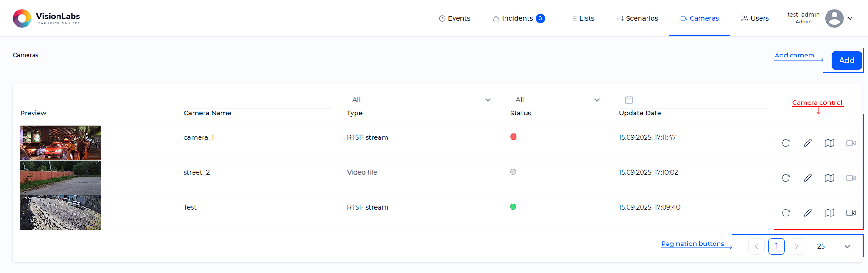Viewport: 868px width, 273px height.
Task: Open the Events tab
Action: (x=454, y=18)
